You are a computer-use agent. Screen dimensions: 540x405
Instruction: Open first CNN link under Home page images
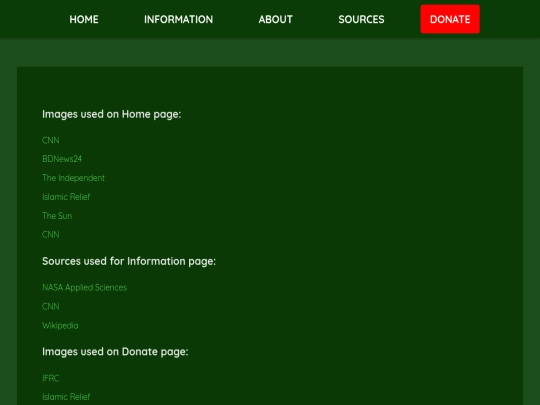51,141
